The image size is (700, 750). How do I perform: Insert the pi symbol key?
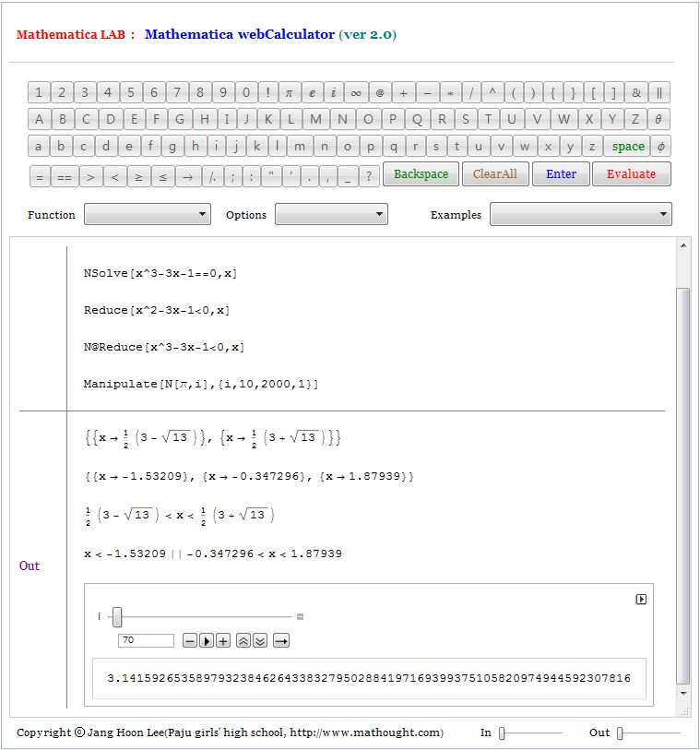(x=290, y=93)
